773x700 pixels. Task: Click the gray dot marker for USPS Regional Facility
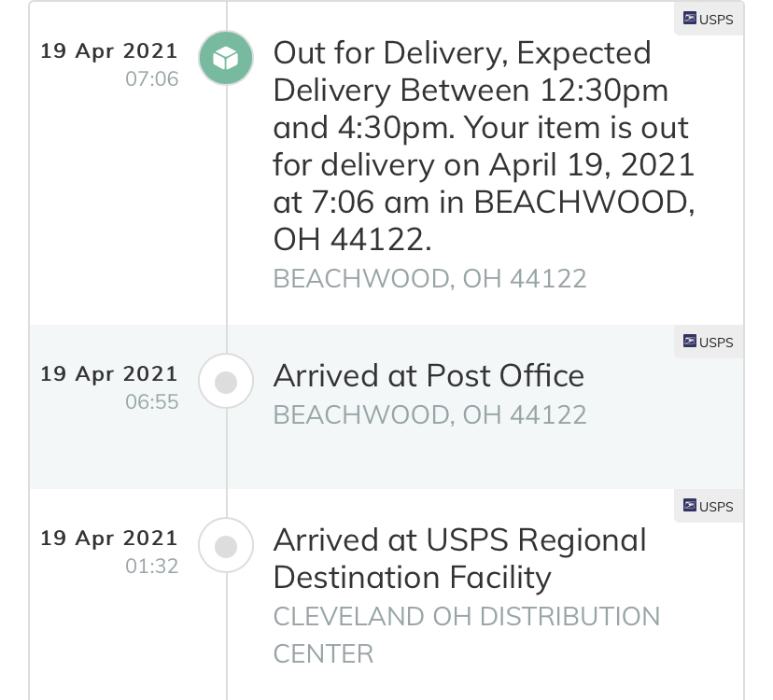tap(226, 545)
